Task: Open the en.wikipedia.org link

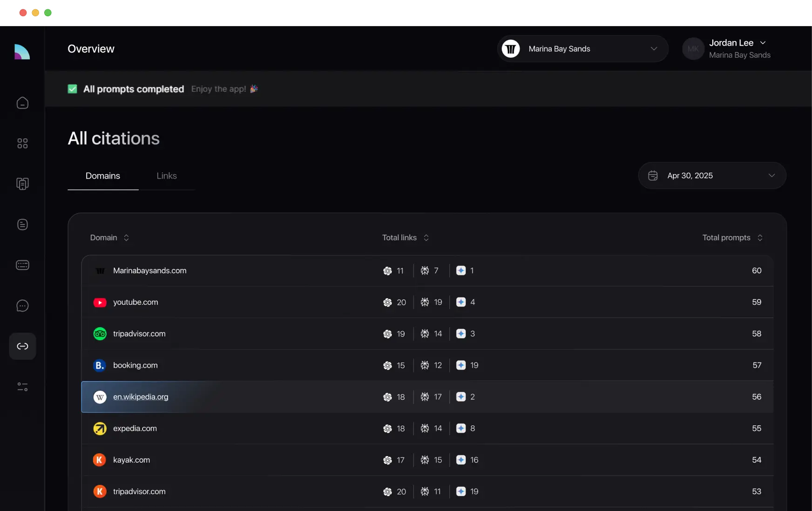Action: pos(141,397)
